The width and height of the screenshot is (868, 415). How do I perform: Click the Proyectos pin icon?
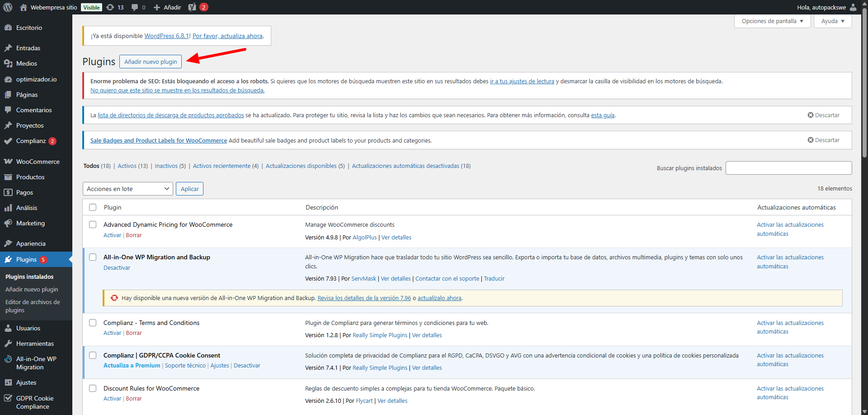(8, 125)
